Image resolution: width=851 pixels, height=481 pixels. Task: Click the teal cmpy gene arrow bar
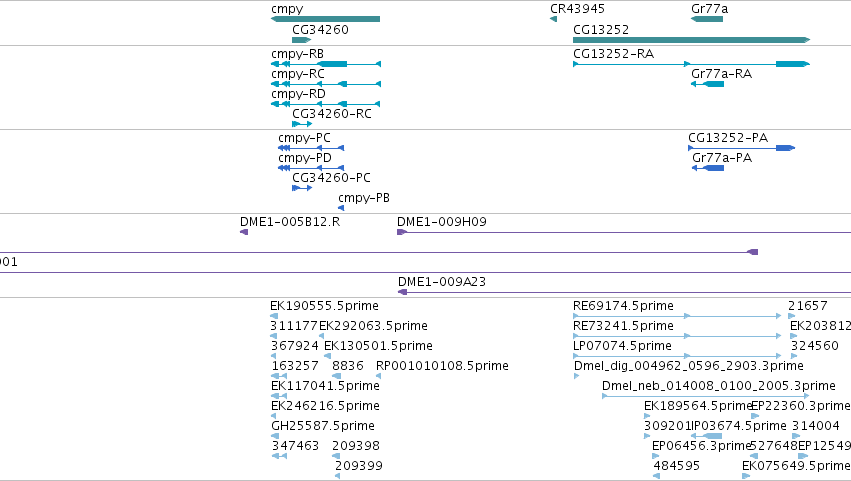point(326,19)
